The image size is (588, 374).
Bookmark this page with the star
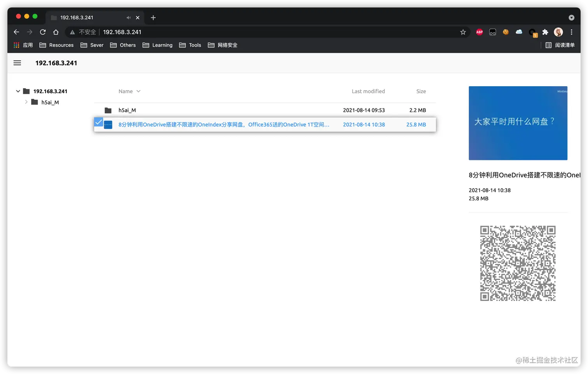point(463,32)
